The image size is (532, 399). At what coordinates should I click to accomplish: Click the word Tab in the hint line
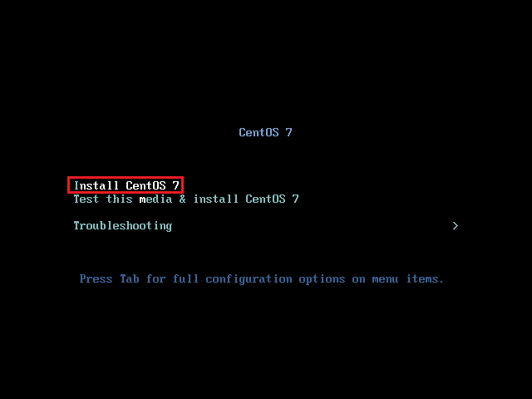(x=130, y=278)
